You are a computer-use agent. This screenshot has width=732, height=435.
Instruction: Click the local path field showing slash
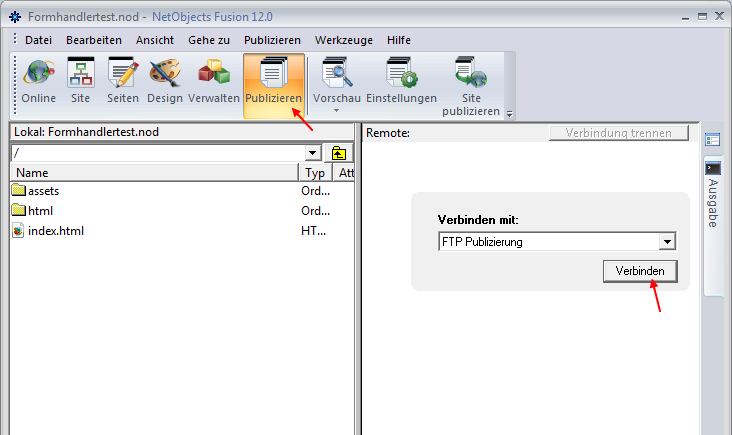click(158, 153)
